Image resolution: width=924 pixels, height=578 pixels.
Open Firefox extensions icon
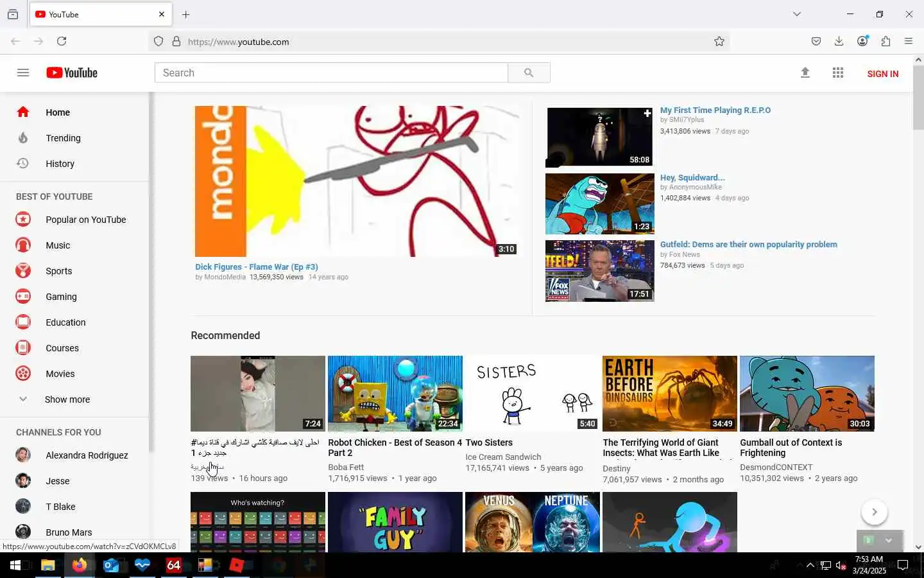click(x=886, y=41)
